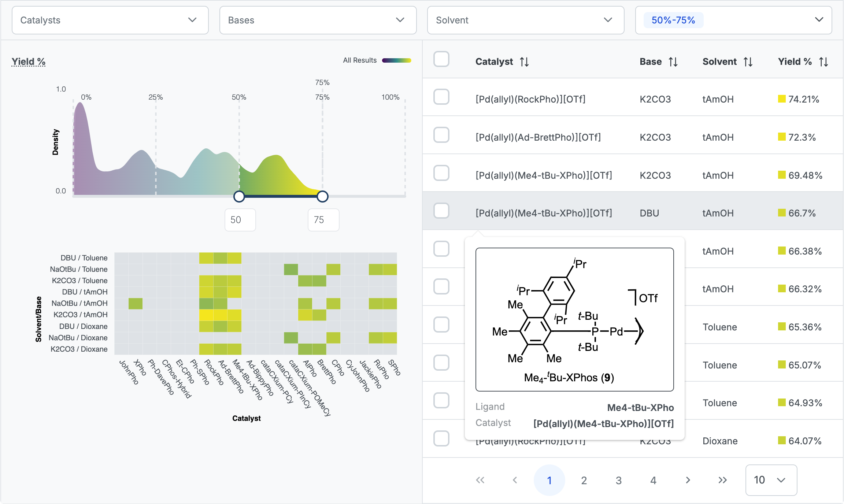The height and width of the screenshot is (504, 844).
Task: Check the select-all header checkbox
Action: coord(441,59)
